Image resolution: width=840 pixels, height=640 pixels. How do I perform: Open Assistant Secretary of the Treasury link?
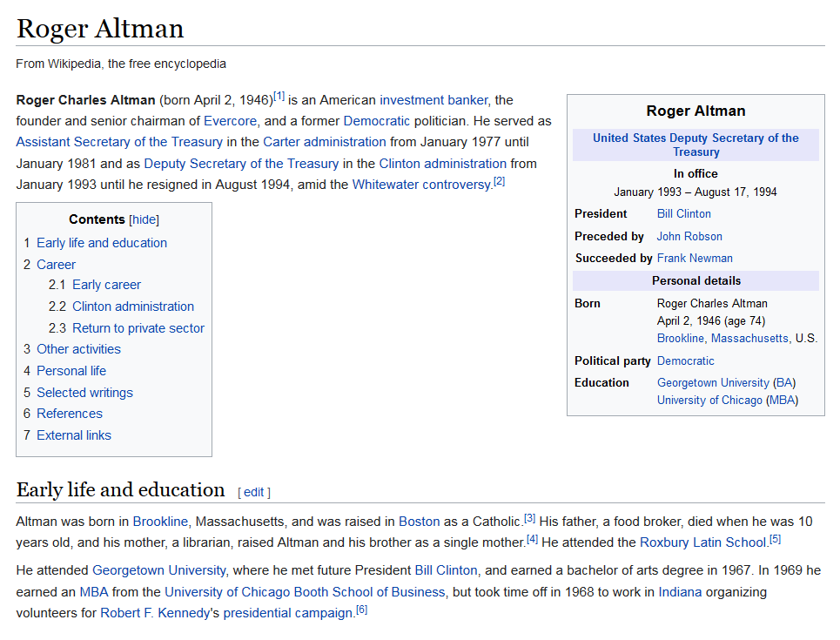[x=119, y=142]
